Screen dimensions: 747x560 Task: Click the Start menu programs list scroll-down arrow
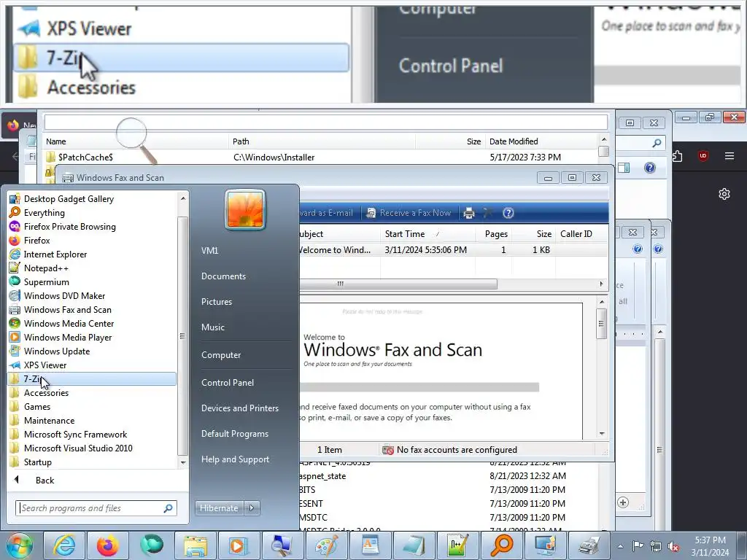pos(183,462)
